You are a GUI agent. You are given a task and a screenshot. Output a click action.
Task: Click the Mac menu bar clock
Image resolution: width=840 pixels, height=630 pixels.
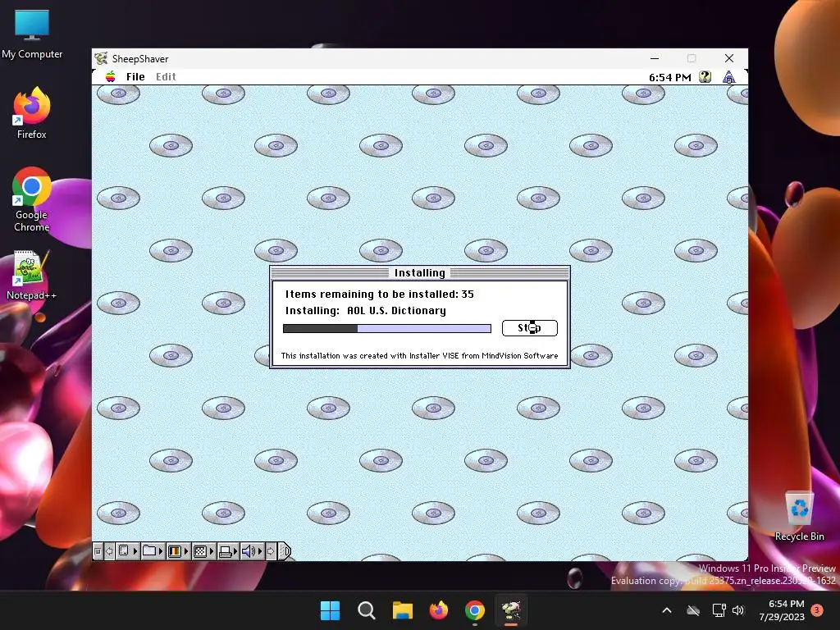pyautogui.click(x=669, y=77)
